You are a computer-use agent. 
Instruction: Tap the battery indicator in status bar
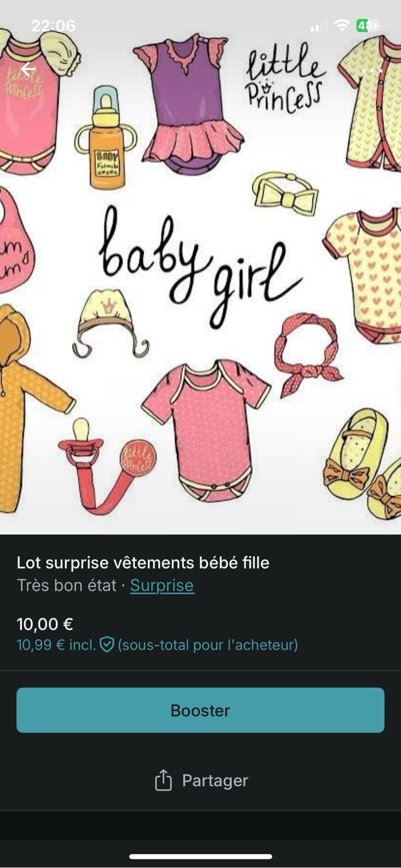pyautogui.click(x=368, y=26)
